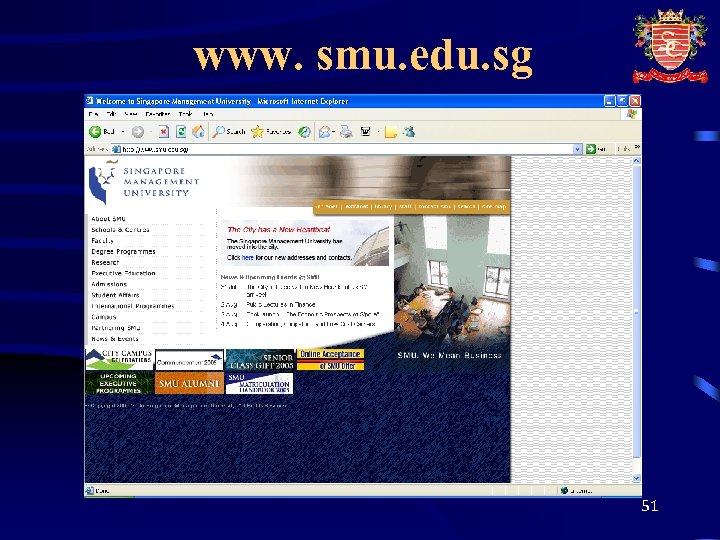The image size is (720, 540).
Task: Open the View menu
Action: click(131, 114)
